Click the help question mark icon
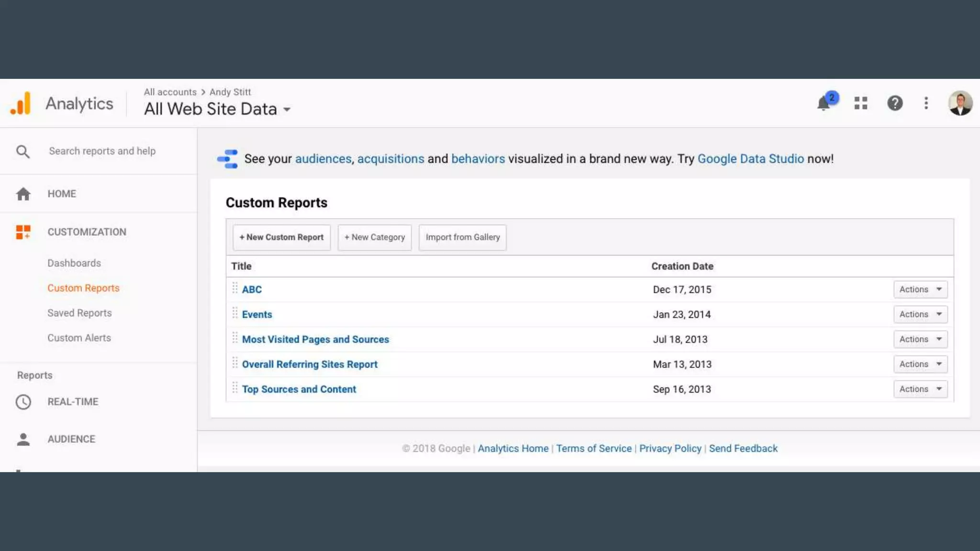This screenshot has height=551, width=980. (x=895, y=103)
